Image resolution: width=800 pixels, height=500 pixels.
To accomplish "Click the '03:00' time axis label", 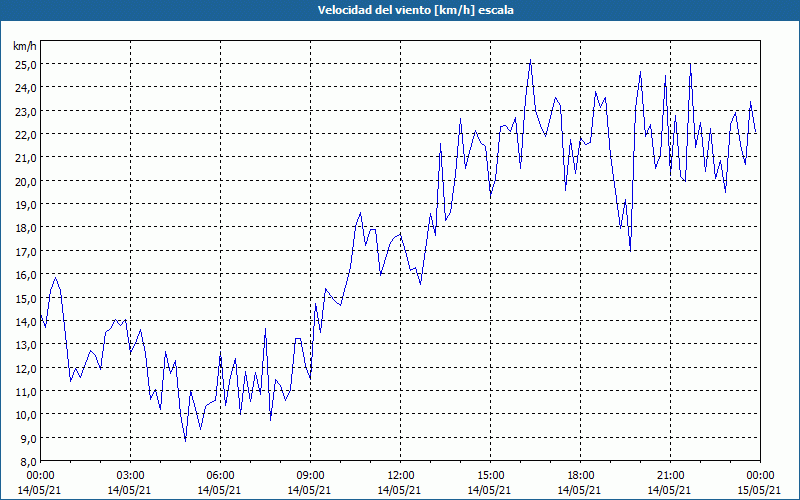I will (131, 476).
